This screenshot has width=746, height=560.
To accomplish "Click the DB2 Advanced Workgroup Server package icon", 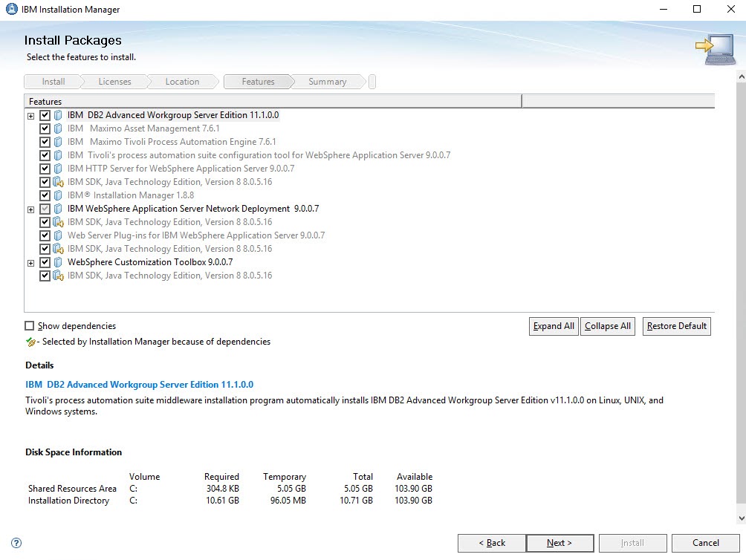I will (58, 115).
